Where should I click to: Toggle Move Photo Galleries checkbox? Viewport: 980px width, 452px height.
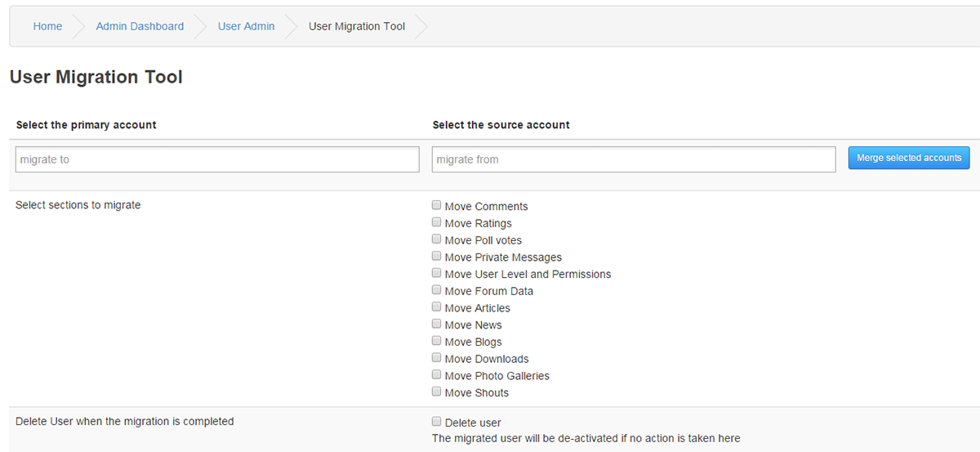(437, 375)
